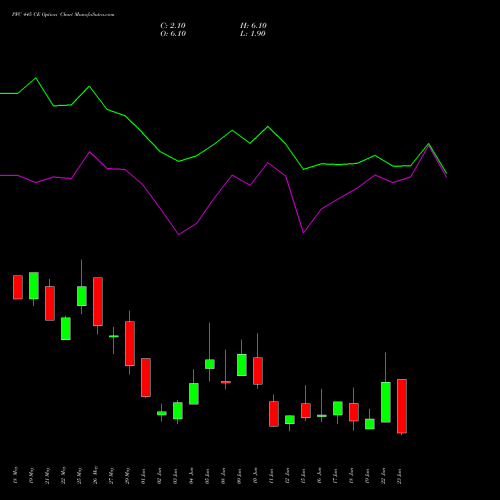Select the 10 Jun date label

coord(255,476)
